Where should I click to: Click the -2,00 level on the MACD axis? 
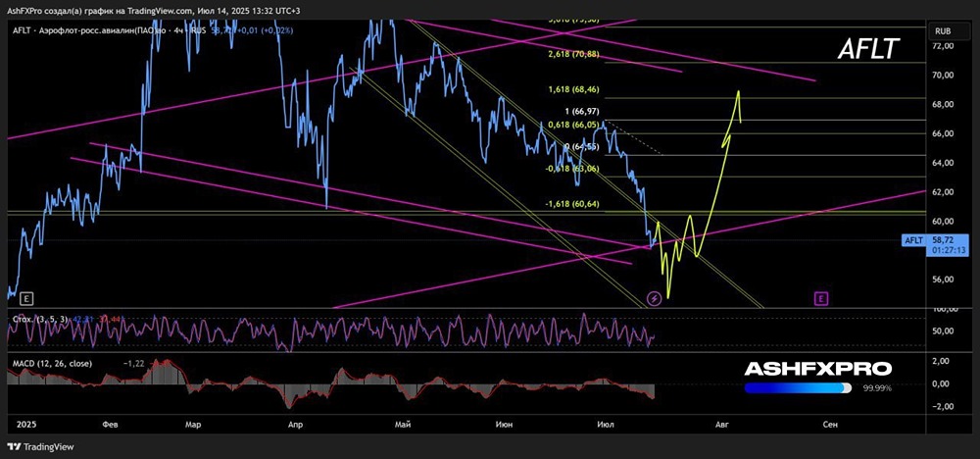pyautogui.click(x=944, y=406)
